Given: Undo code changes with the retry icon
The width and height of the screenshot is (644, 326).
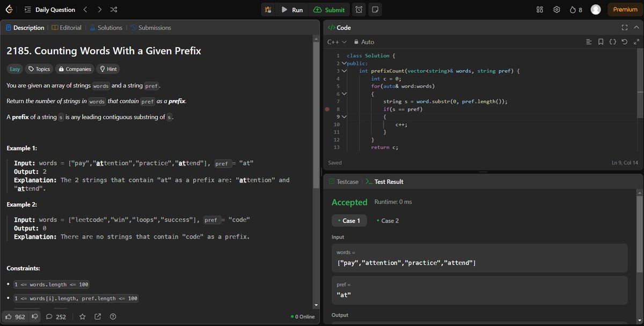Looking at the screenshot, I should pyautogui.click(x=624, y=41).
